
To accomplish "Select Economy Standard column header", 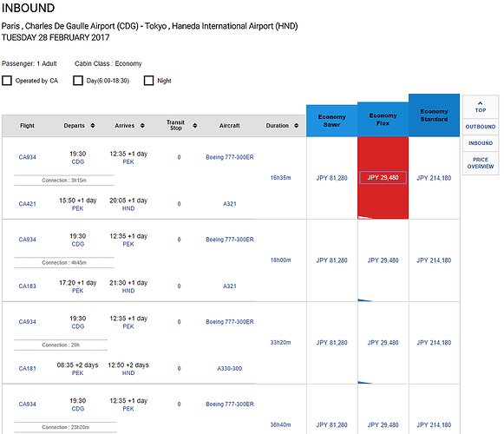I will click(434, 115).
